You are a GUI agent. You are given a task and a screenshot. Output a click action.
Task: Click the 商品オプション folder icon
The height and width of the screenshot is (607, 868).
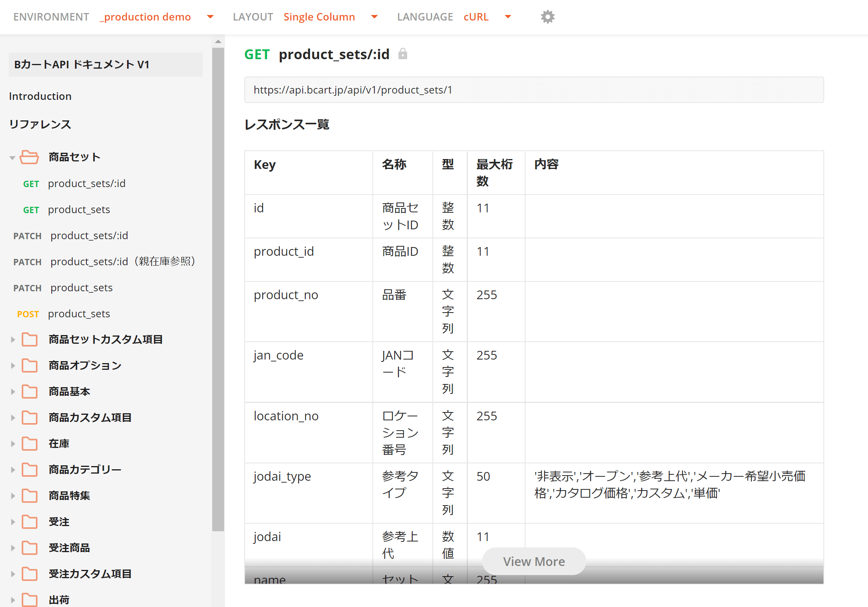click(x=30, y=365)
